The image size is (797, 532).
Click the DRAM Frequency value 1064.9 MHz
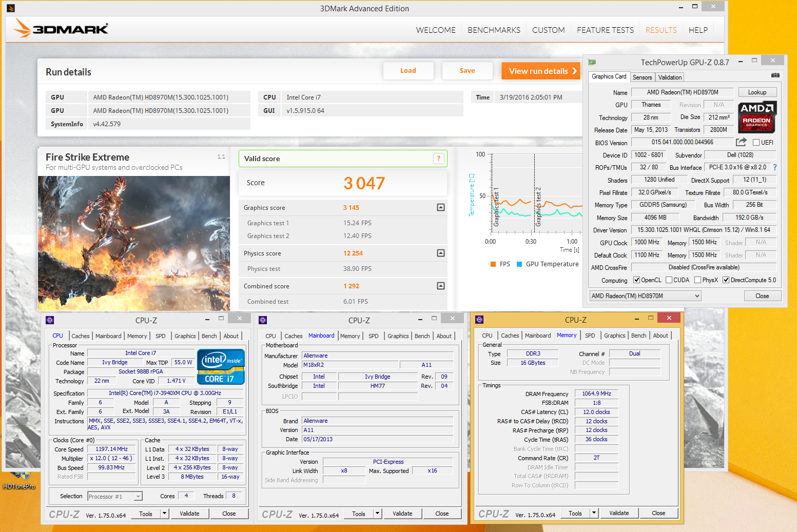pyautogui.click(x=597, y=394)
